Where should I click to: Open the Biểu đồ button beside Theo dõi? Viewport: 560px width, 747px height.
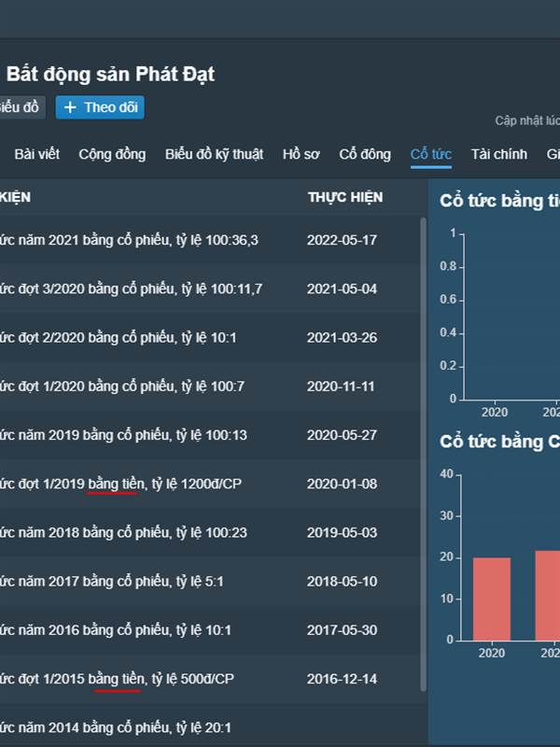21,107
